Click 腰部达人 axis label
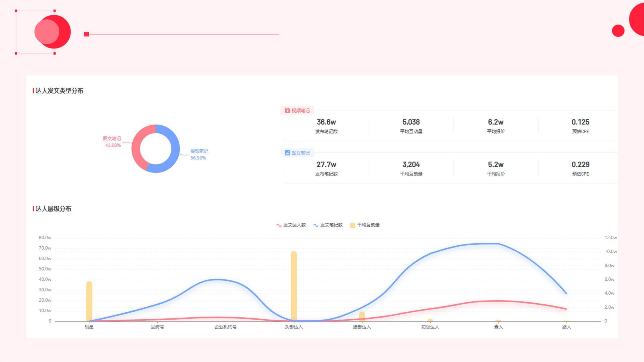 tap(362, 327)
